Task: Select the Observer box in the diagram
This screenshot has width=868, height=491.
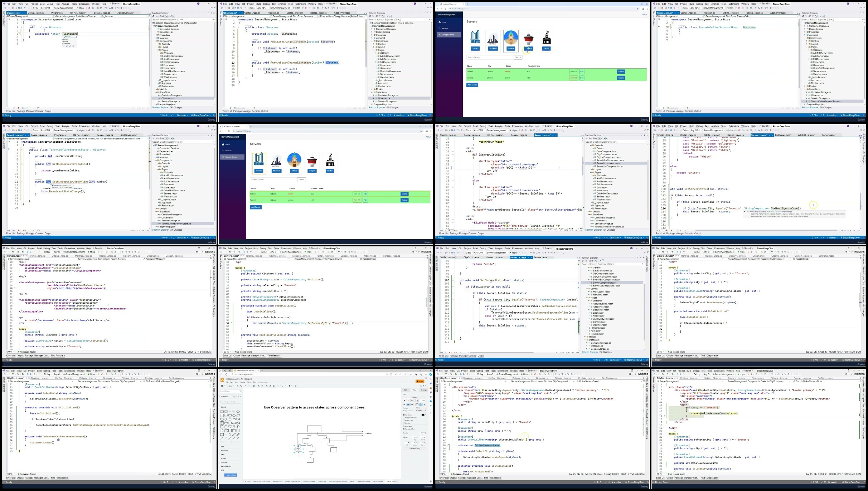Action: coord(367,433)
